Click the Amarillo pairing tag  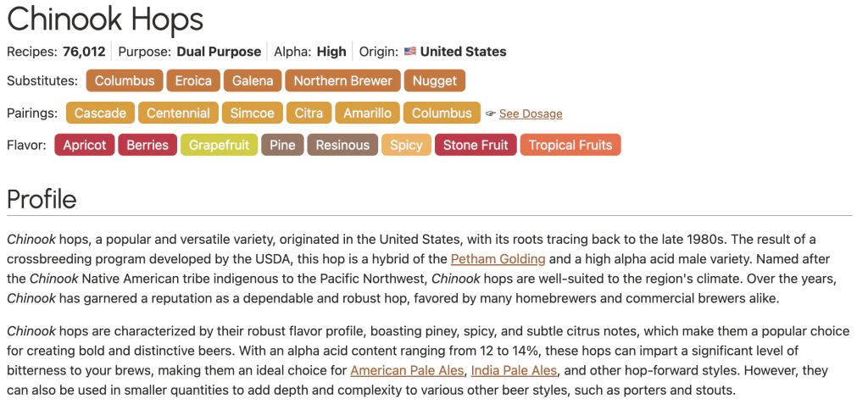point(367,113)
